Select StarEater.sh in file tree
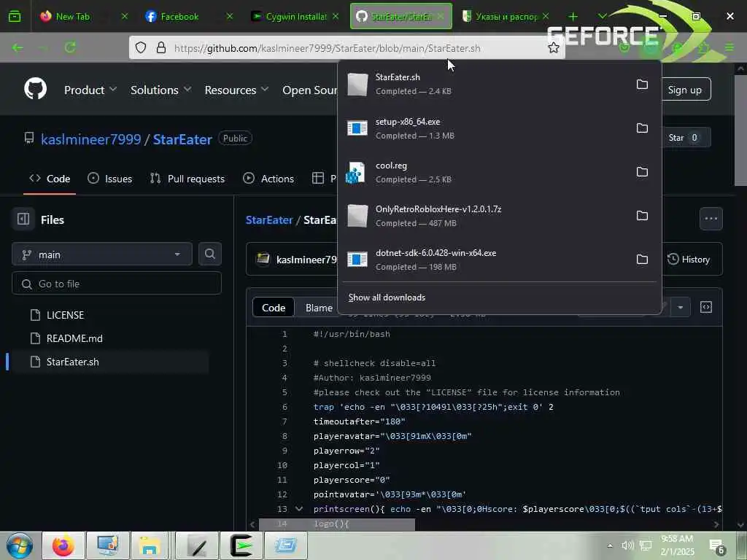The image size is (747, 560). 72,362
